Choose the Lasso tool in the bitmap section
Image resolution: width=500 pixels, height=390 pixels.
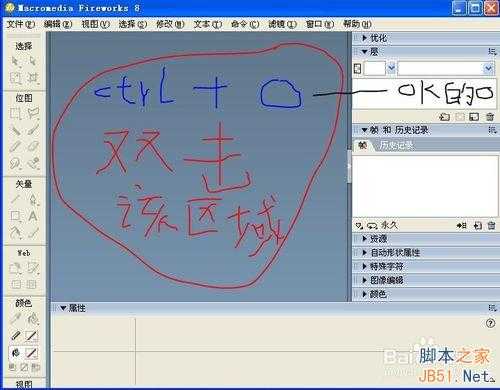point(33,114)
